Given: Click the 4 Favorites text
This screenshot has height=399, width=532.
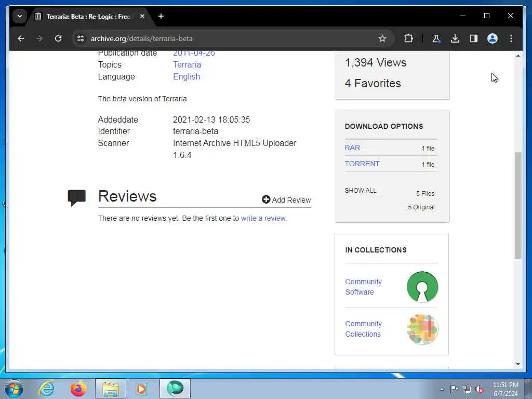Looking at the screenshot, I should (373, 83).
